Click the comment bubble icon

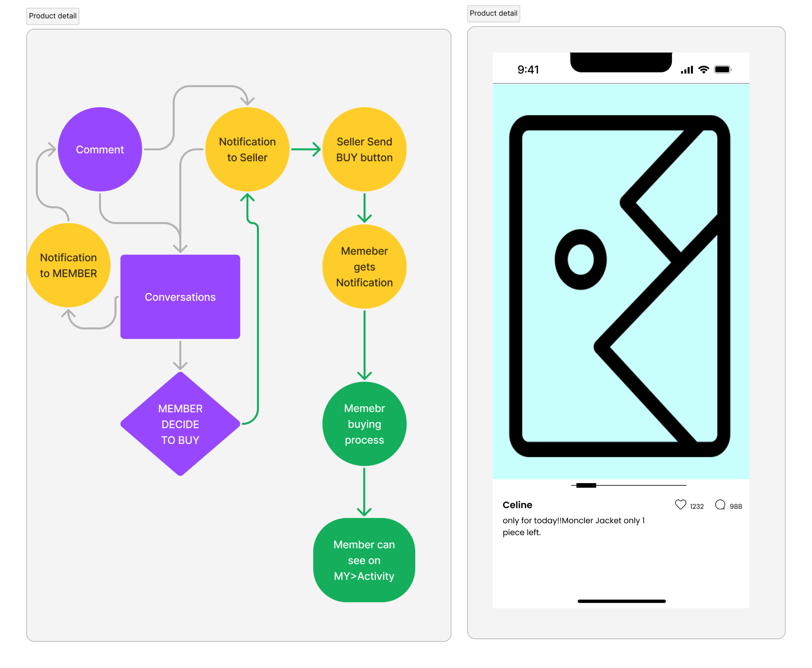[x=720, y=505]
